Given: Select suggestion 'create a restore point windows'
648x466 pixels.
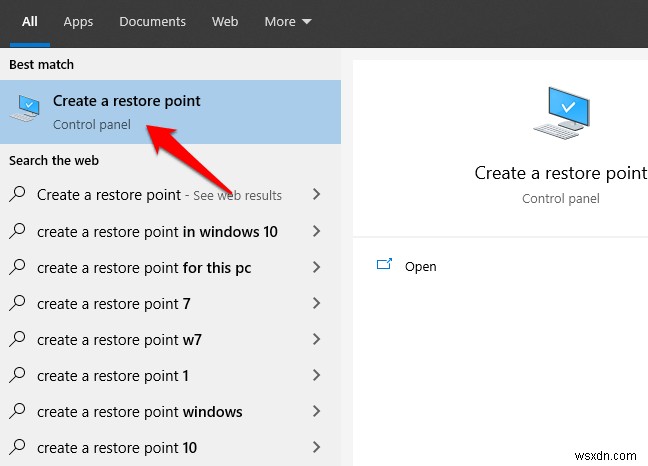Looking at the screenshot, I should tap(170, 411).
